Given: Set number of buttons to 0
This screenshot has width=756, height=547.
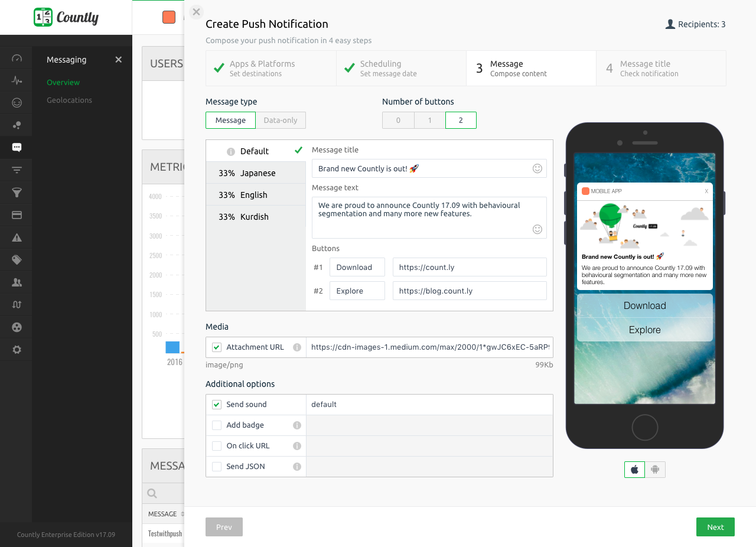Looking at the screenshot, I should pos(398,121).
